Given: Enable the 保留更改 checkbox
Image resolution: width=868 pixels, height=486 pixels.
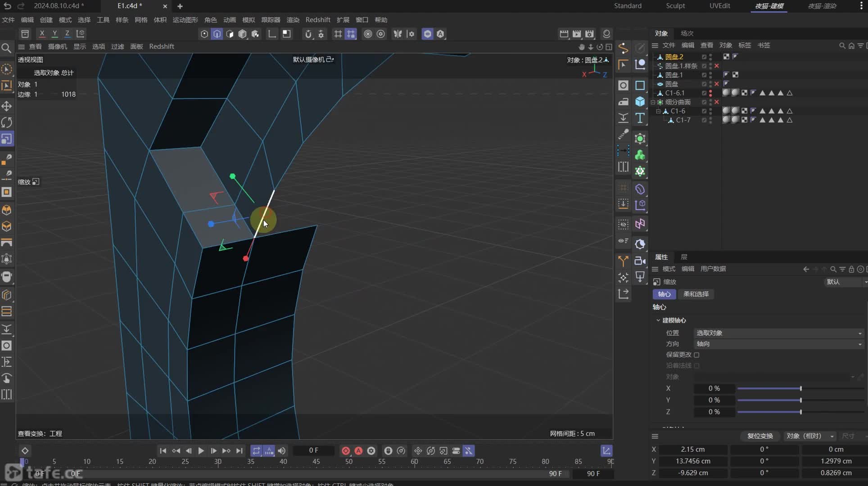Looking at the screenshot, I should pyautogui.click(x=696, y=355).
